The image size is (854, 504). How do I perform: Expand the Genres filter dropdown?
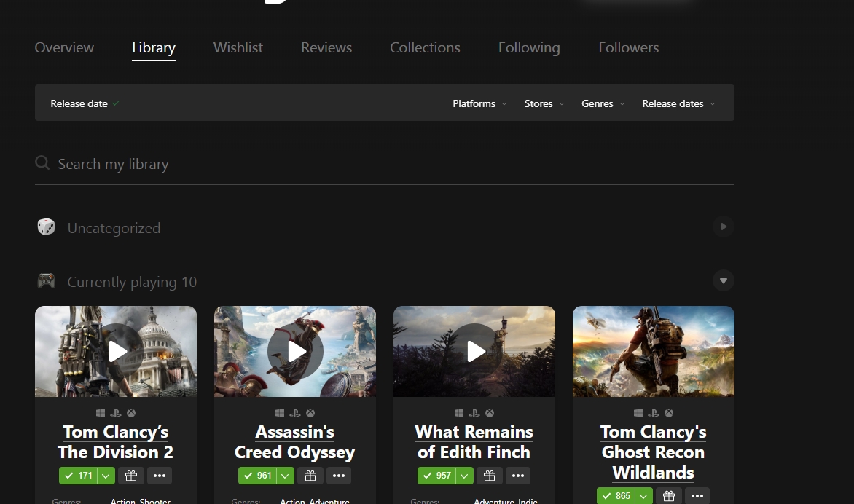(603, 103)
